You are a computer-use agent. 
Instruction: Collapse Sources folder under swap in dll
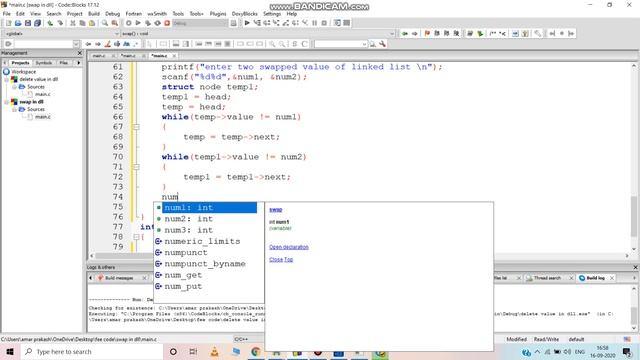click(14, 109)
